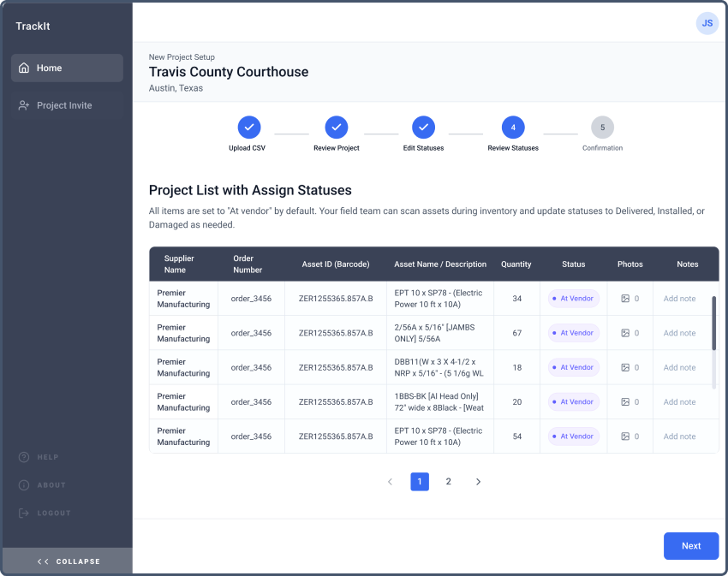This screenshot has height=576, width=728.
Task: Click the table's vertical scrollbar
Action: (714, 324)
